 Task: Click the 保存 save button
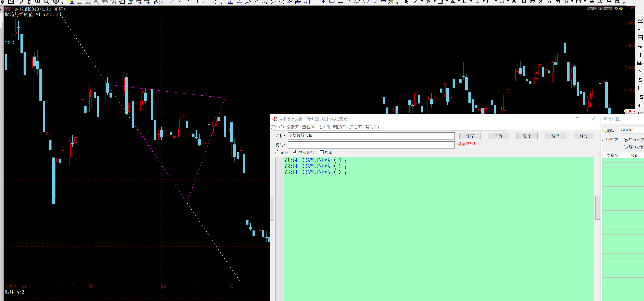click(x=470, y=136)
